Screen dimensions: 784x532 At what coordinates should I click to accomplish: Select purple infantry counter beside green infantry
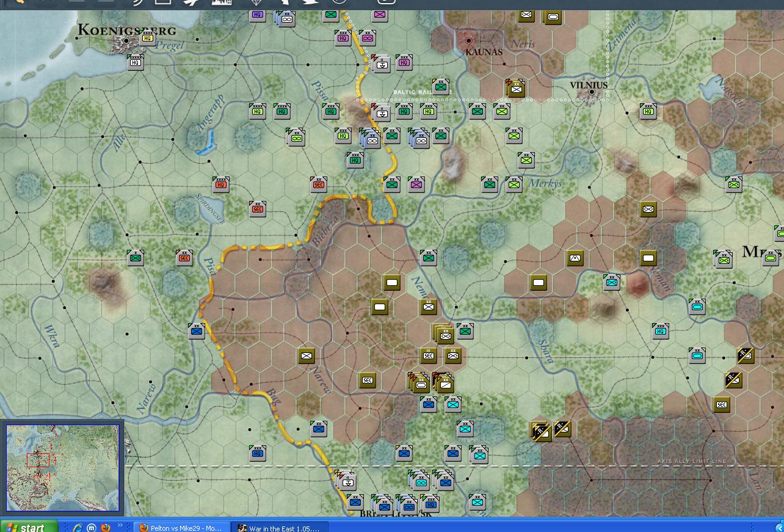tap(416, 184)
